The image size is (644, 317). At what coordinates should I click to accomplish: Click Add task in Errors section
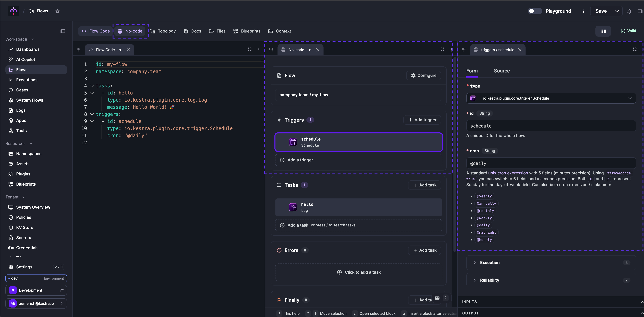[425, 250]
